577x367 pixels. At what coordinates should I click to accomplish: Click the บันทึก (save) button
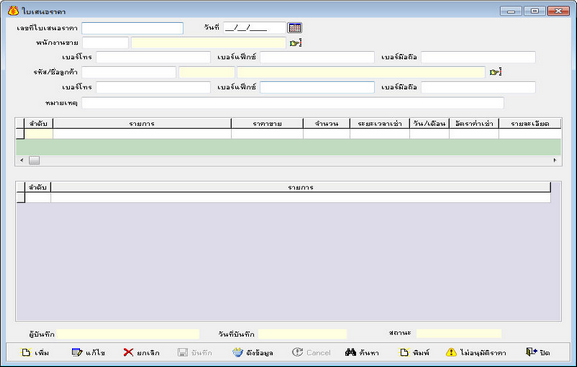pyautogui.click(x=195, y=352)
